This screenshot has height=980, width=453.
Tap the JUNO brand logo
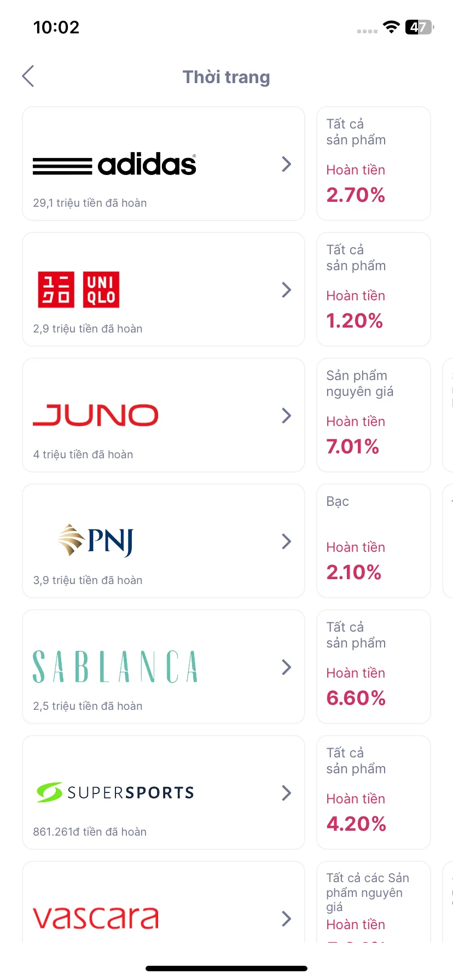tap(96, 415)
